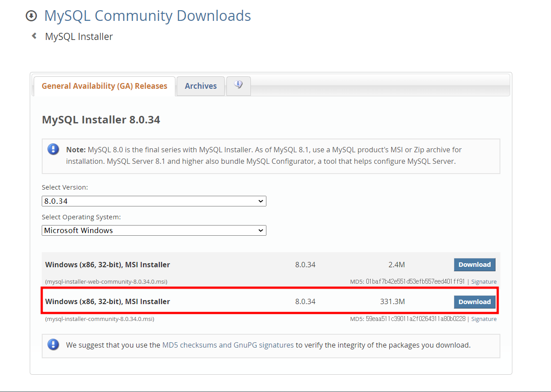Click the Select Version label
Screen dimensions: 551x392
[x=65, y=187]
